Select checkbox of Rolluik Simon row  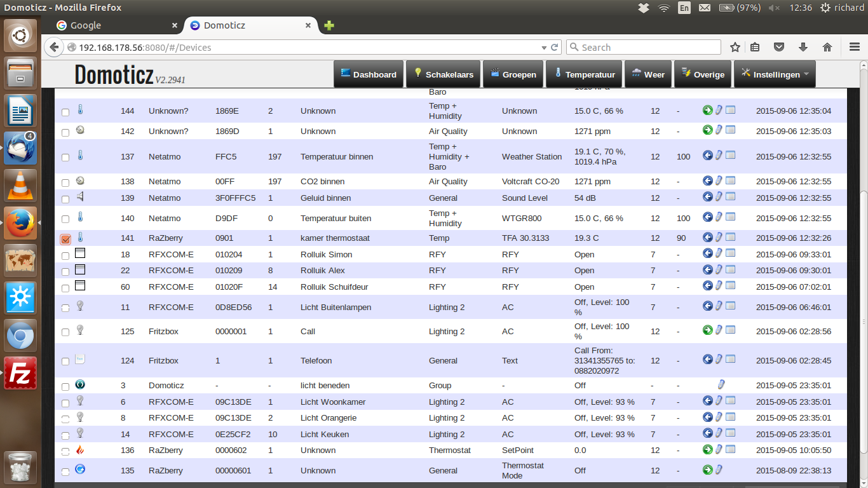65,255
